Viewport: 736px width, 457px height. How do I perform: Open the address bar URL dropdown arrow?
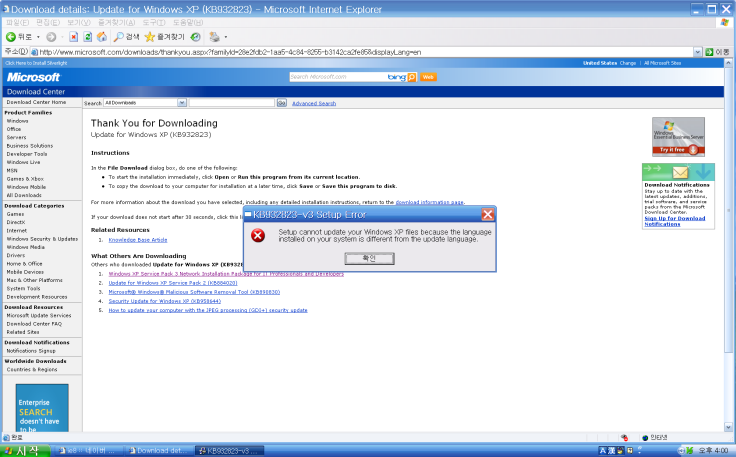(698, 52)
